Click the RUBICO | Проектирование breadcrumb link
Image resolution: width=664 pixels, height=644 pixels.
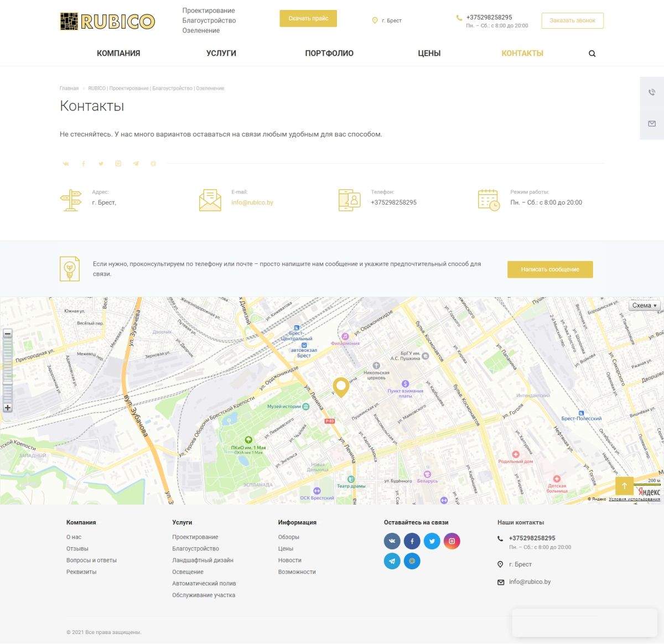pos(156,89)
